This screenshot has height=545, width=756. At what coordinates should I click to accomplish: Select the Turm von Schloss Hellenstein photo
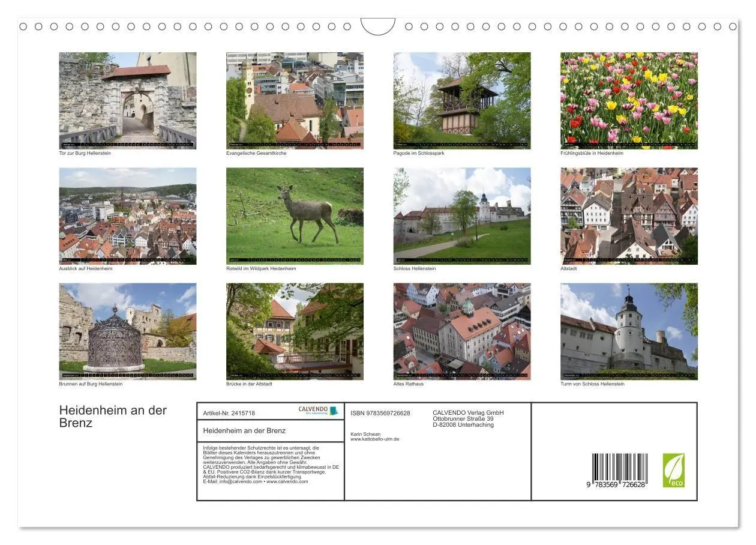(629, 331)
